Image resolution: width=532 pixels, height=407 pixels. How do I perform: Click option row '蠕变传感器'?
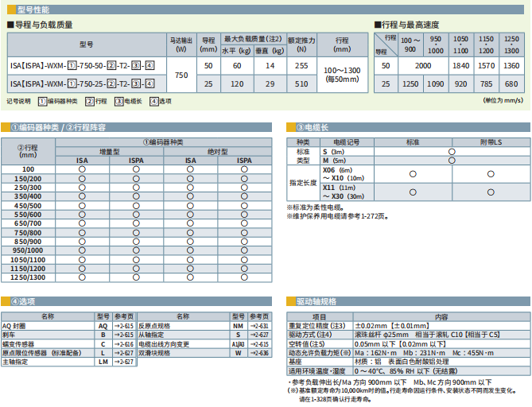click(68, 344)
